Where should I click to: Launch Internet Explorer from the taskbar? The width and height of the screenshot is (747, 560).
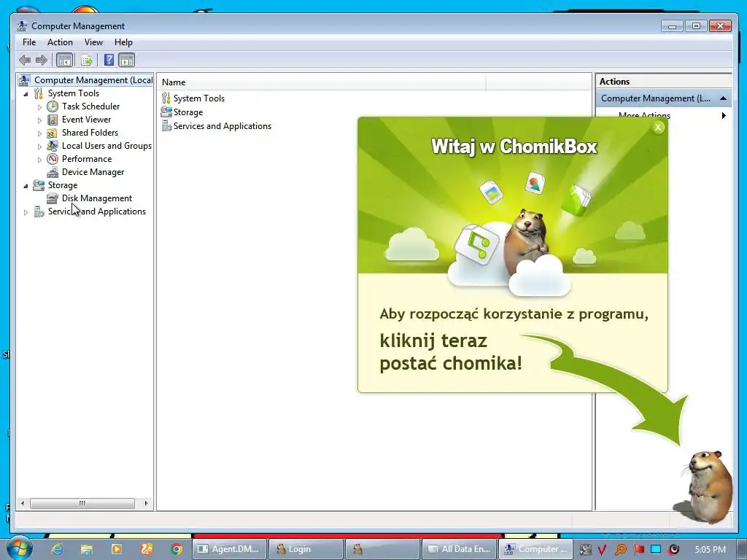pos(57,549)
